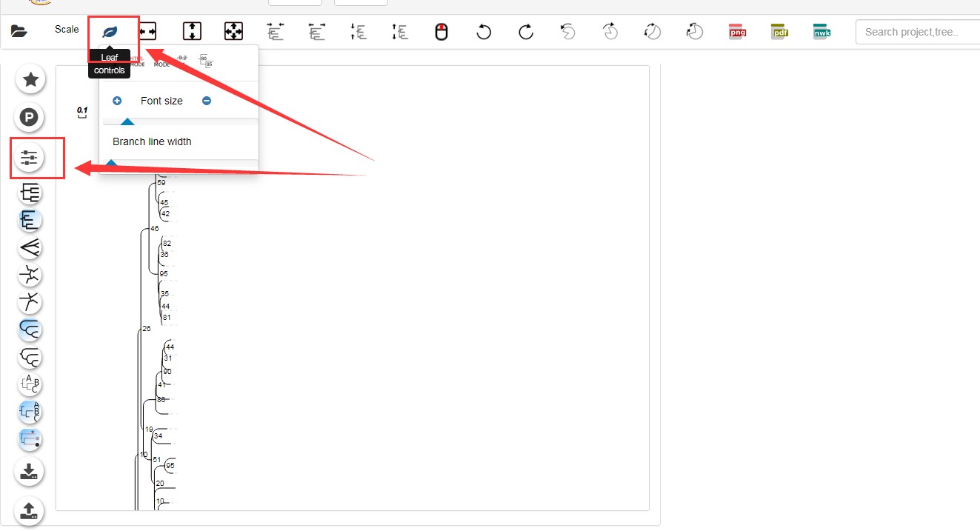Rotate tree clockwise with bold arrow

526,32
